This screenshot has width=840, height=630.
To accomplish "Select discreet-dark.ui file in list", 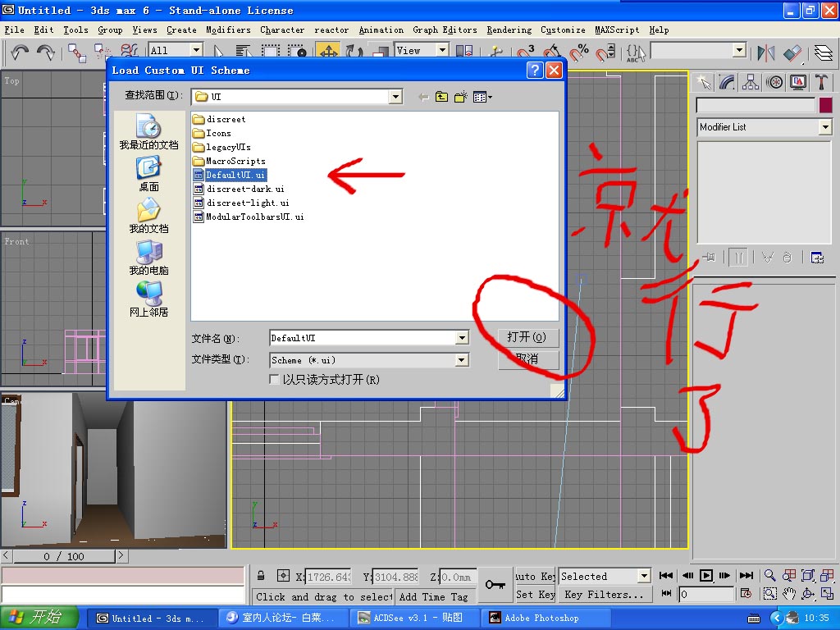I will click(239, 189).
